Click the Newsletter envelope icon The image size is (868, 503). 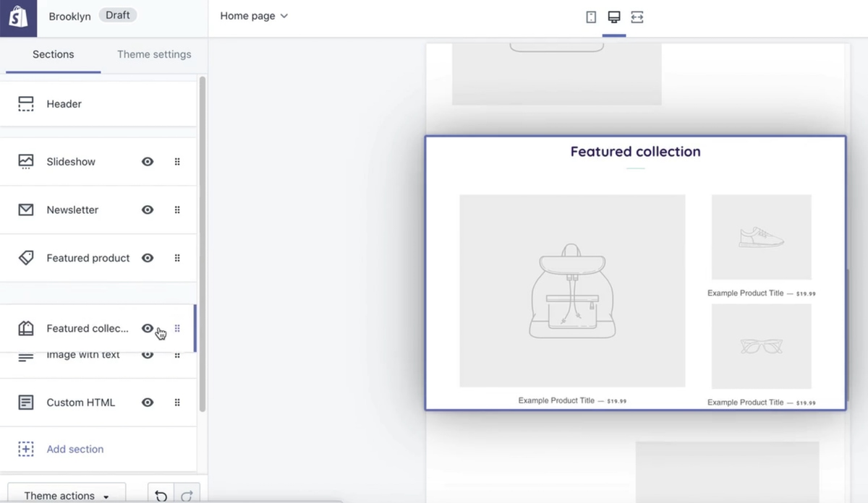pos(26,210)
